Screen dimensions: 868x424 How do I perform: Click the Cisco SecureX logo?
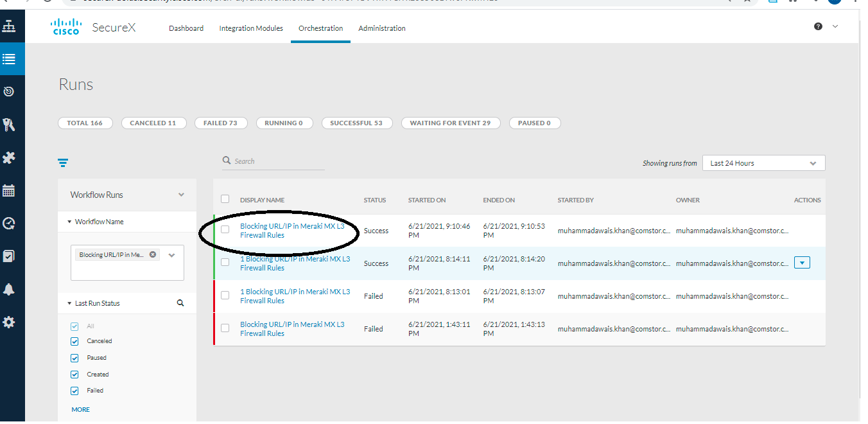pyautogui.click(x=92, y=27)
